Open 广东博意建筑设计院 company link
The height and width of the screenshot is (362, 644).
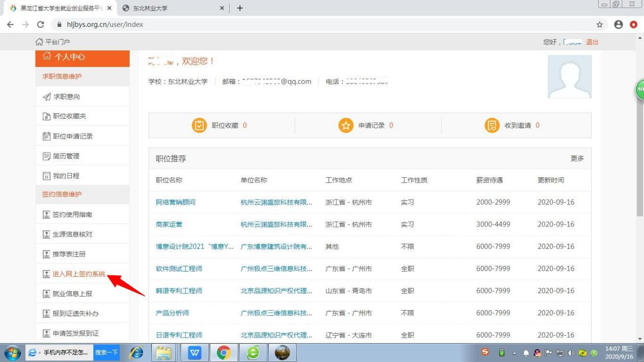coord(276,246)
